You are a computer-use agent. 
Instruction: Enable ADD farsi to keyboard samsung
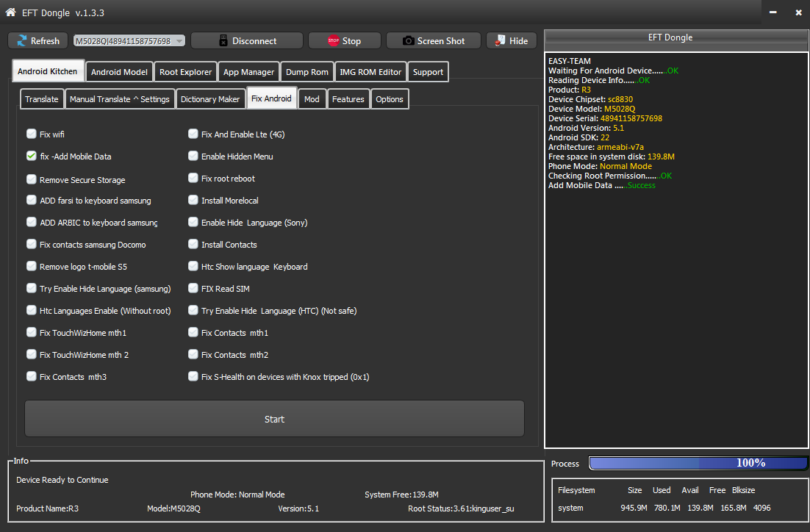32,200
